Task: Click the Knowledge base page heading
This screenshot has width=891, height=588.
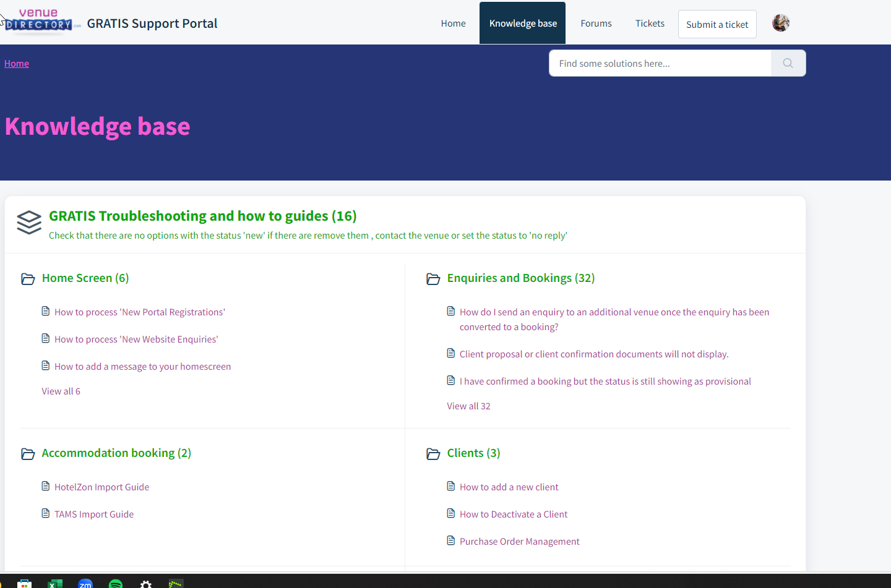Action: tap(98, 127)
